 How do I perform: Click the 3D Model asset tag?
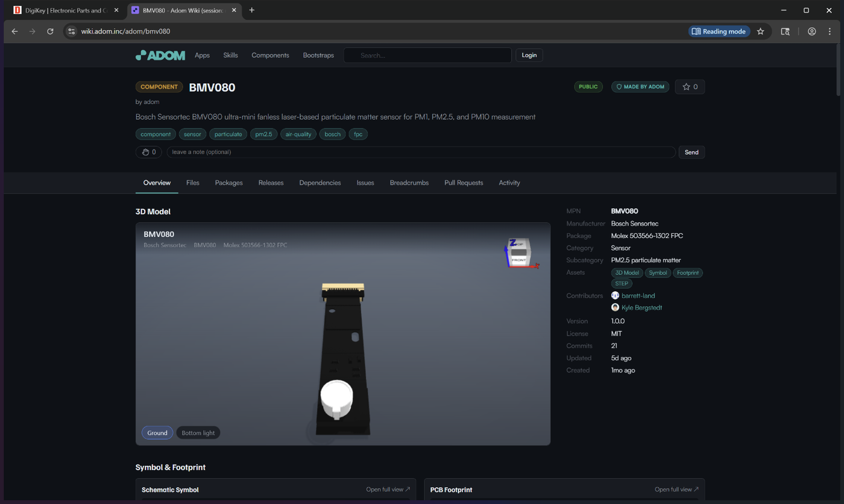[x=627, y=272]
